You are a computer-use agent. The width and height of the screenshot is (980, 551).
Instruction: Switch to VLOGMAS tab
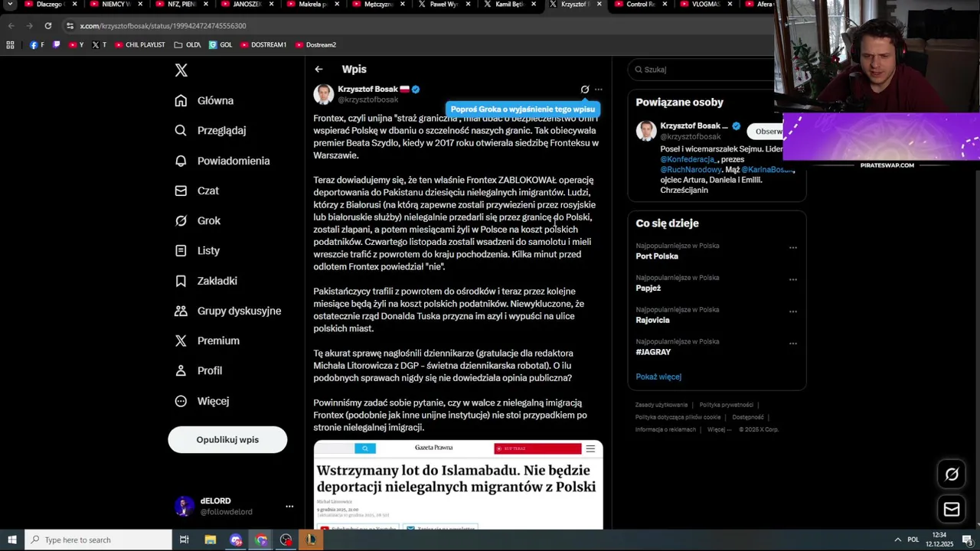(707, 5)
